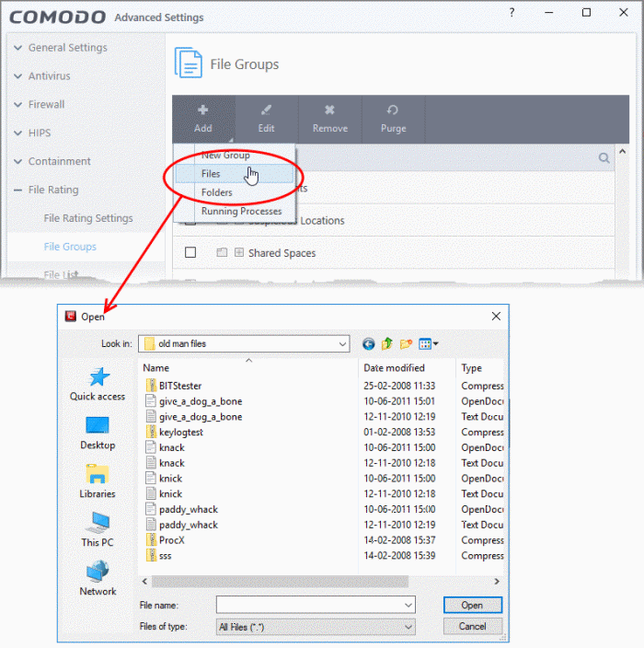Sort by Date modified column header
The height and width of the screenshot is (648, 644).
tap(394, 368)
